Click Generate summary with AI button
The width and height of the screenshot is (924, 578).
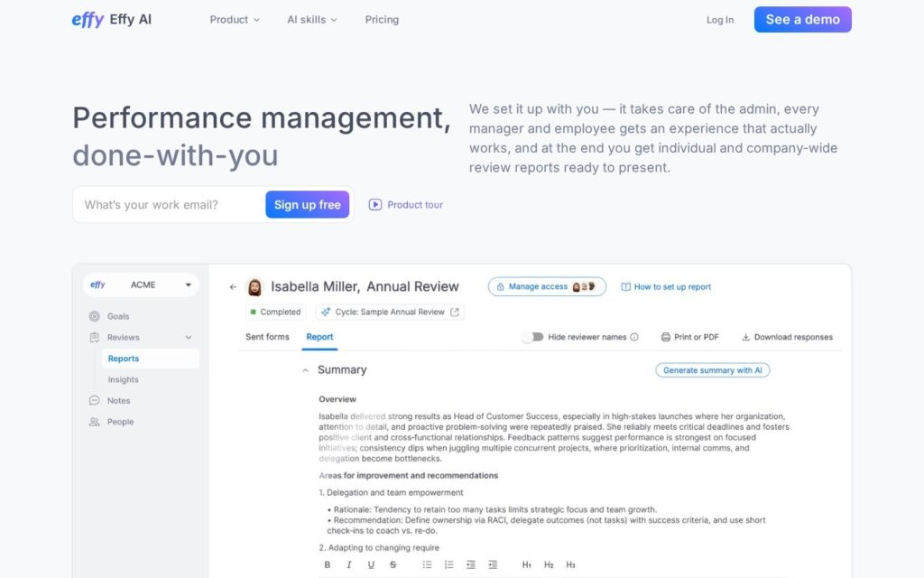coord(713,370)
